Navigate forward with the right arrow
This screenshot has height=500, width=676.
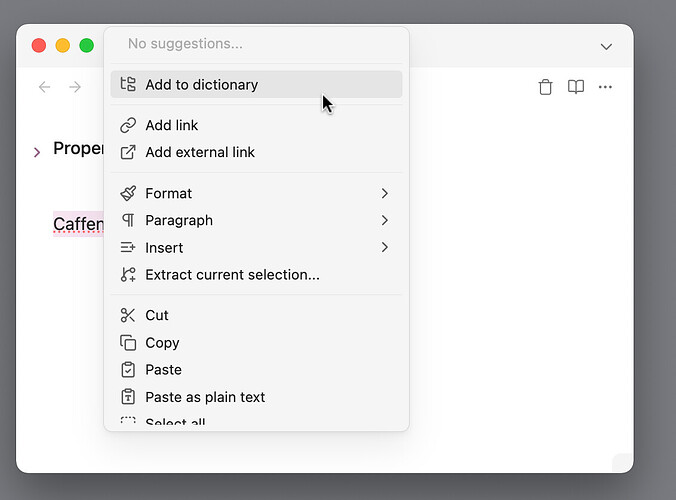click(75, 87)
